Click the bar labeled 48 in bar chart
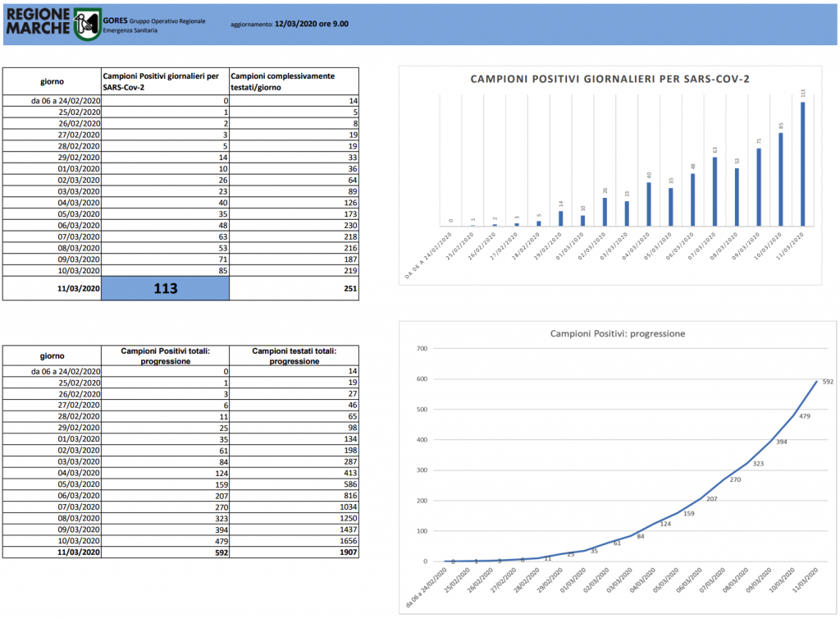The image size is (840, 619). [692, 199]
